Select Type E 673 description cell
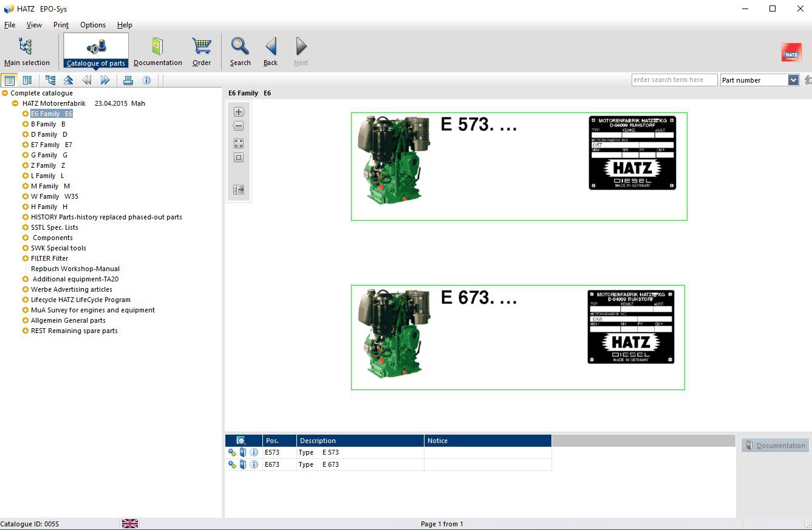812x530 pixels. point(361,464)
